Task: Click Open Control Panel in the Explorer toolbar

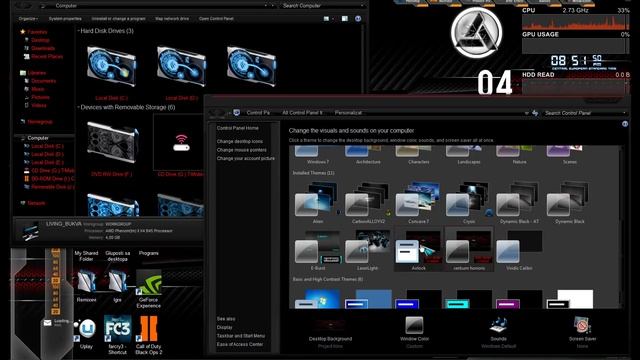Action: pyautogui.click(x=216, y=19)
